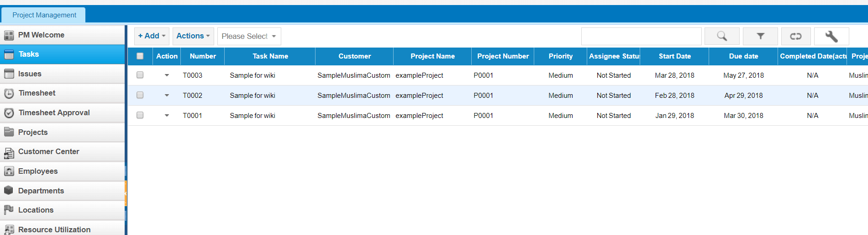Image resolution: width=868 pixels, height=235 pixels.
Task: Click the Customer Center icon
Action: (9, 152)
